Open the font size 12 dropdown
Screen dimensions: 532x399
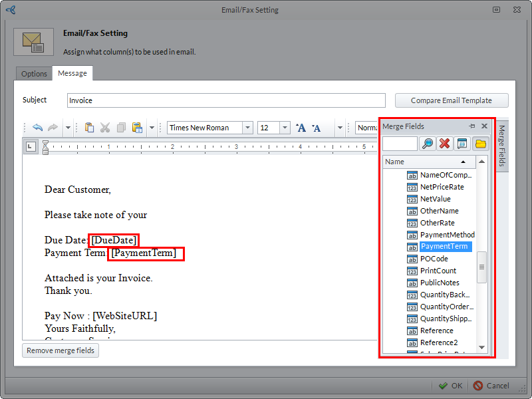tap(285, 128)
